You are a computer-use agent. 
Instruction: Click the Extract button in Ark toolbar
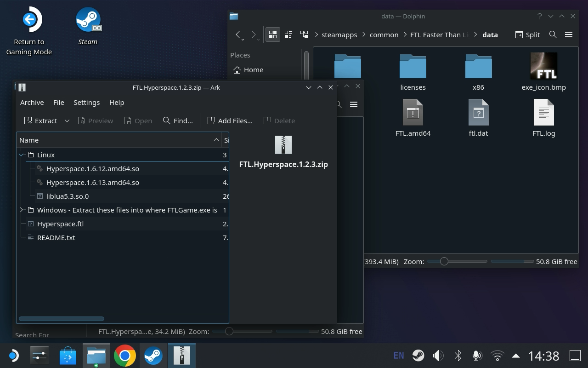40,121
